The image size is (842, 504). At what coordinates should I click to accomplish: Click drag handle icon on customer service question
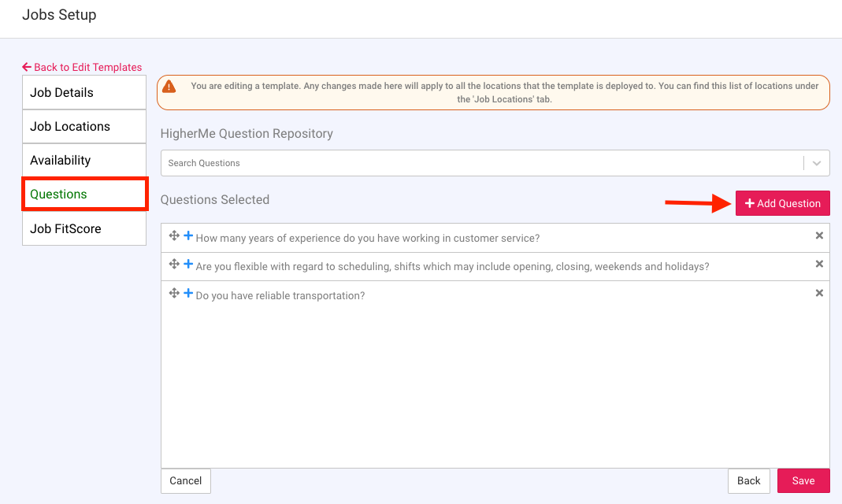[x=174, y=236]
